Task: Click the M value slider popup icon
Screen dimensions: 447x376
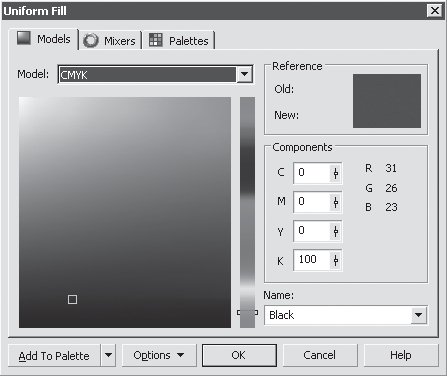Action: click(336, 202)
